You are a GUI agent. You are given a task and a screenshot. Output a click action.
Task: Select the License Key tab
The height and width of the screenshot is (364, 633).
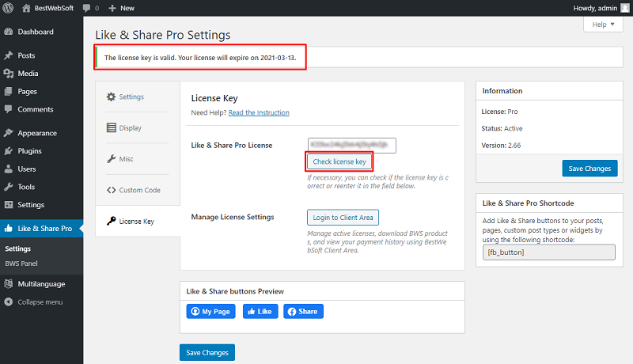click(137, 221)
